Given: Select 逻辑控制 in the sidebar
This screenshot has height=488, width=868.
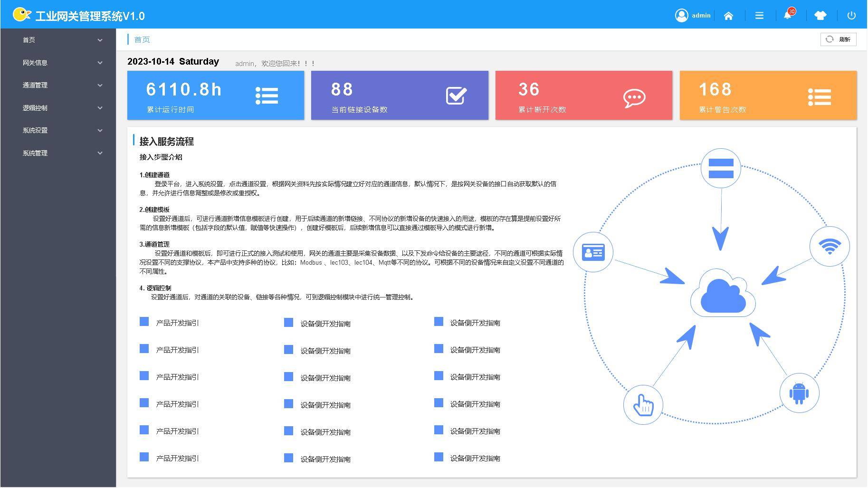Looking at the screenshot, I should [x=35, y=108].
